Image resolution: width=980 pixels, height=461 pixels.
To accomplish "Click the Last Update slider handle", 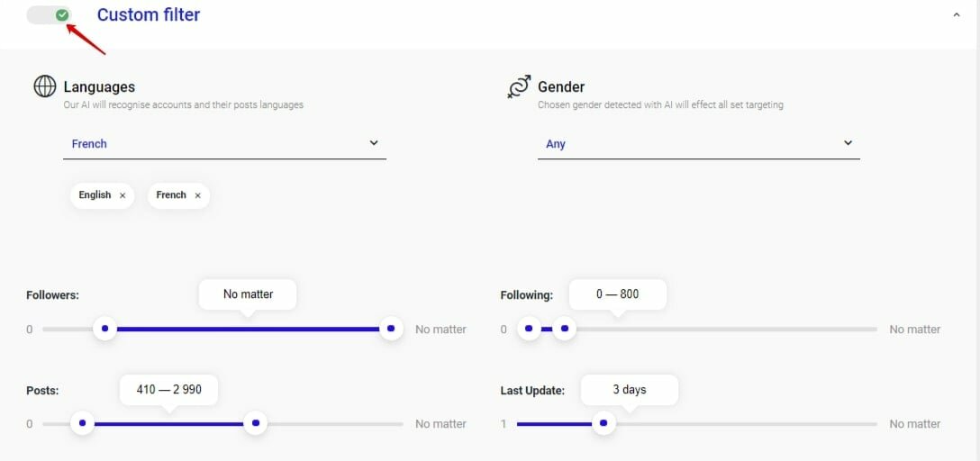I will coord(603,423).
